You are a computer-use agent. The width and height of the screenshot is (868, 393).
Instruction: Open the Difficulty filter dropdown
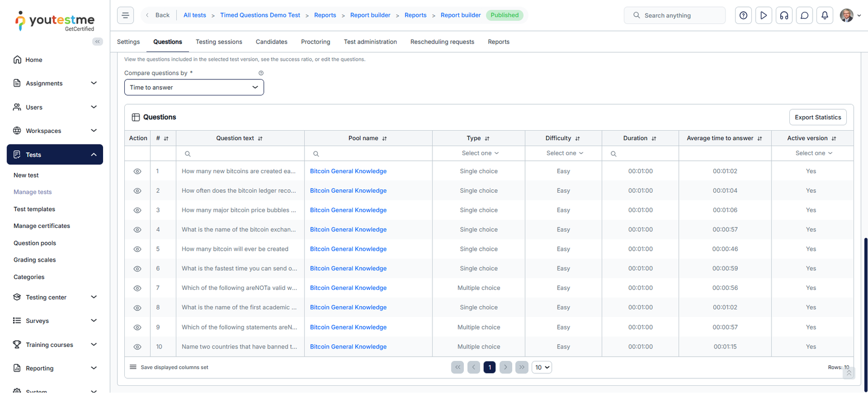pyautogui.click(x=564, y=153)
